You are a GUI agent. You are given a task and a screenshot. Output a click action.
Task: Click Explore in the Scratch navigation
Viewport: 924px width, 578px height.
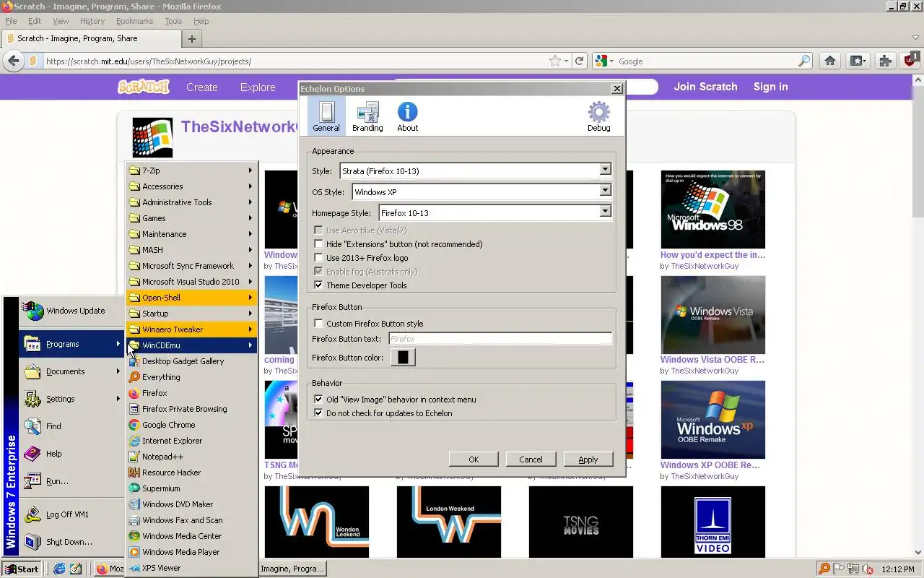(258, 87)
